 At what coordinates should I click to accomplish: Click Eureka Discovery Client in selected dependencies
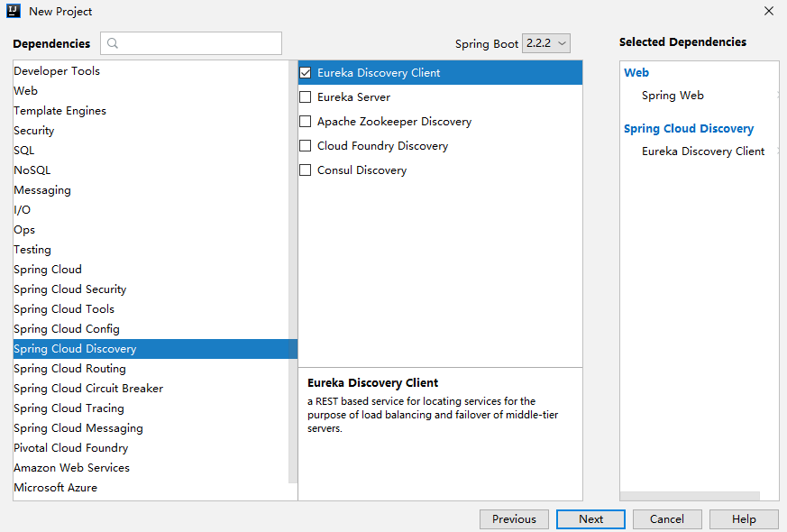(x=702, y=151)
